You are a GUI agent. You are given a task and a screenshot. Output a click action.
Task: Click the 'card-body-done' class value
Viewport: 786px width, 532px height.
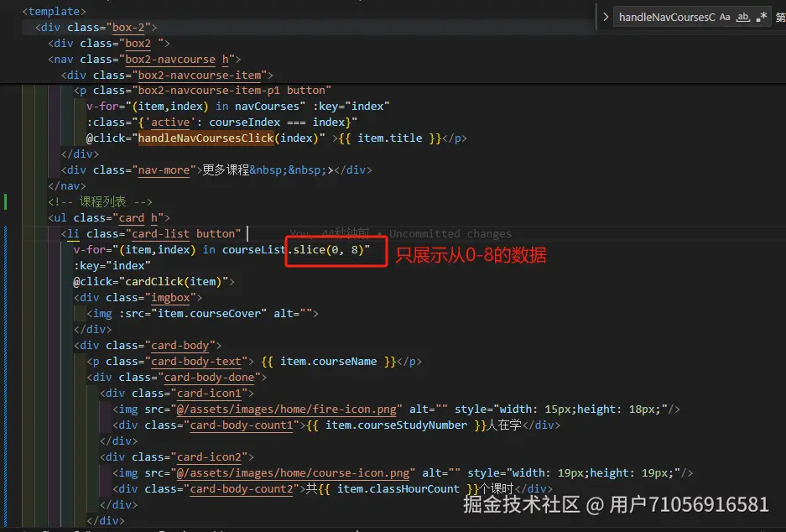tap(209, 378)
